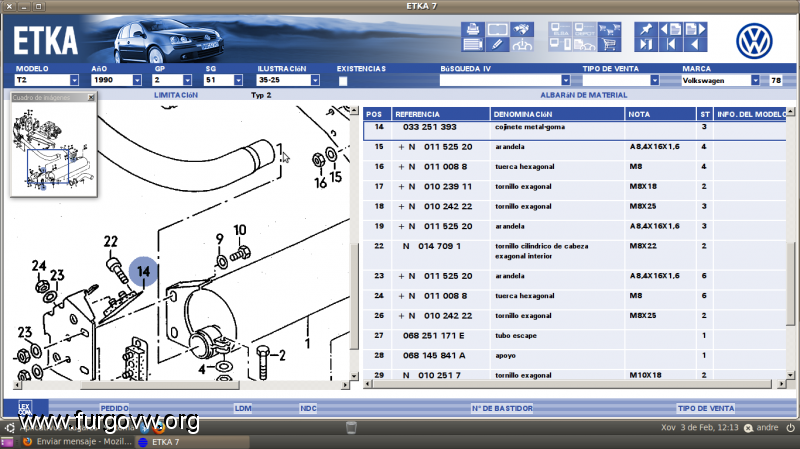The width and height of the screenshot is (800, 449).
Task: Open the Modelo dropdown showing T2
Action: (x=74, y=80)
